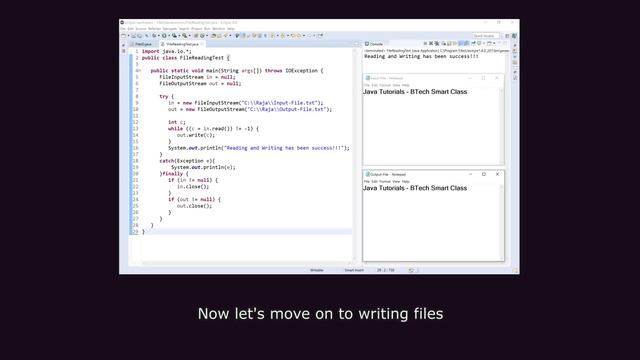Screen dimensions: 640x360
Task: Click the Smart Insert status bar entry
Action: click(x=354, y=270)
